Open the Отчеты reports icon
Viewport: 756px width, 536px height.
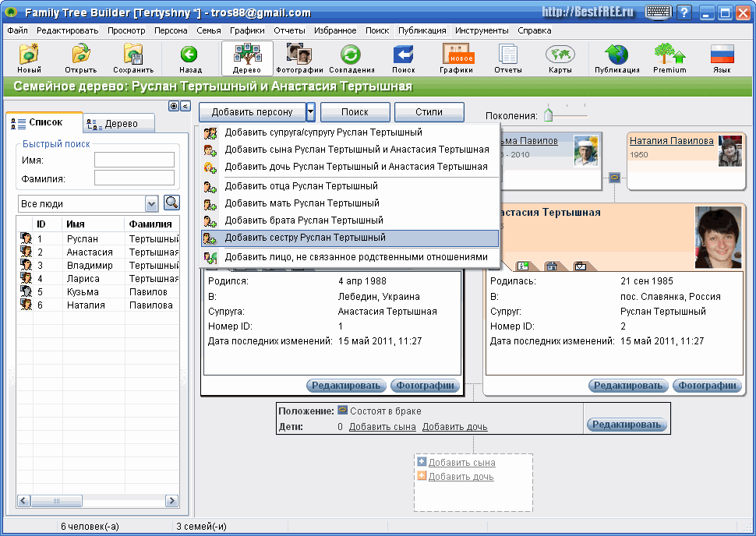(507, 58)
